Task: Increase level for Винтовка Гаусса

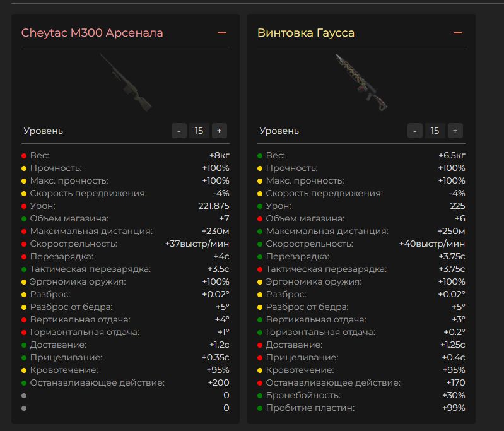Action: (x=455, y=131)
